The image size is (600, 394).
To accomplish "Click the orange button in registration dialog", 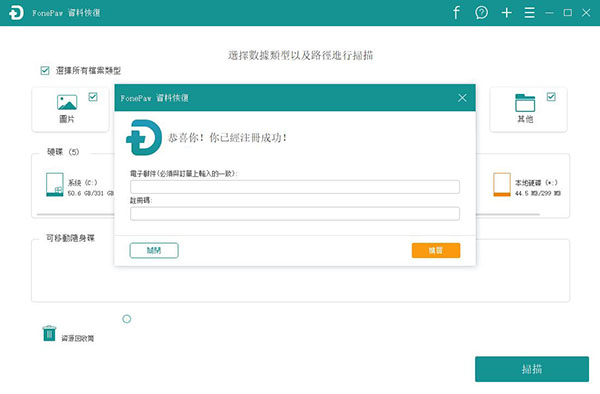I will (436, 250).
